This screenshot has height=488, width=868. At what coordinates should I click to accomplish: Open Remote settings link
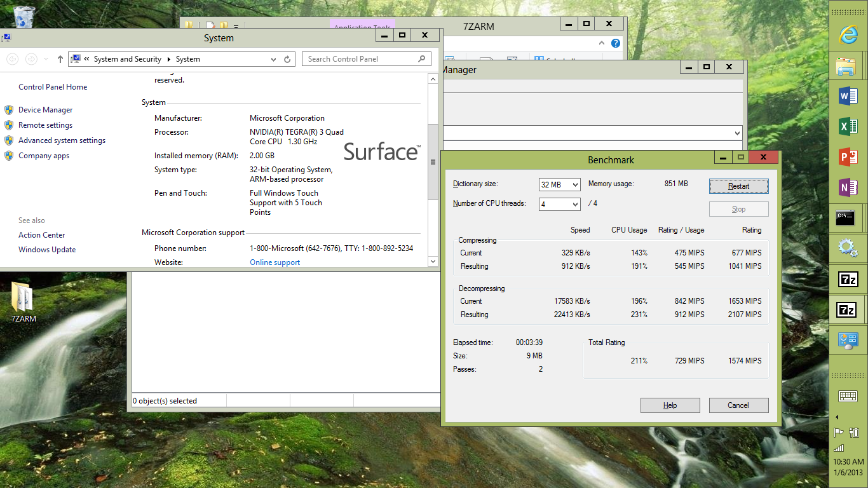(45, 125)
